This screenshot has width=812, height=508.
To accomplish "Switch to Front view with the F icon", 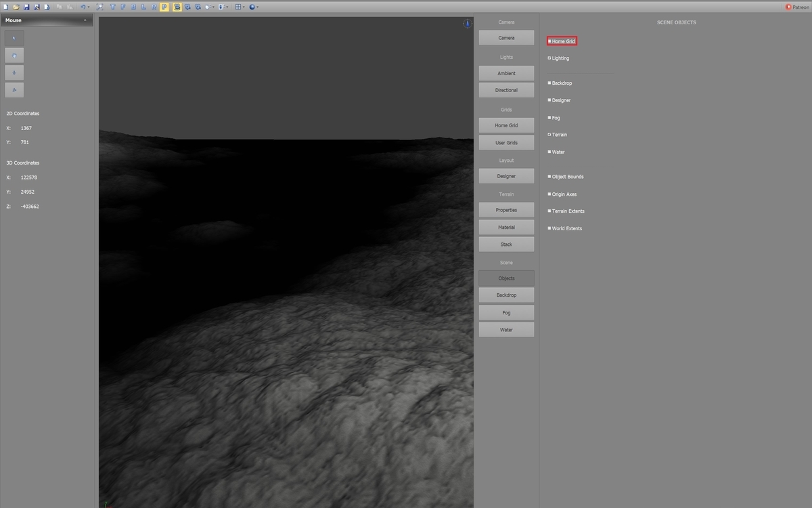I will pyautogui.click(x=122, y=7).
